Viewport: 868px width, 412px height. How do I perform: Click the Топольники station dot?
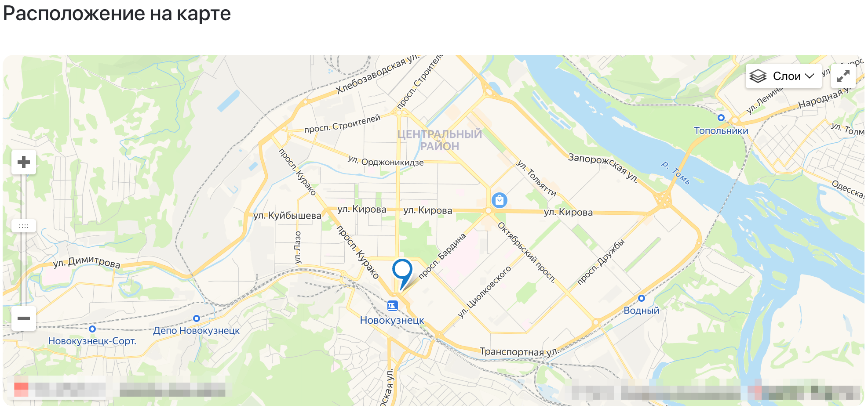(721, 118)
